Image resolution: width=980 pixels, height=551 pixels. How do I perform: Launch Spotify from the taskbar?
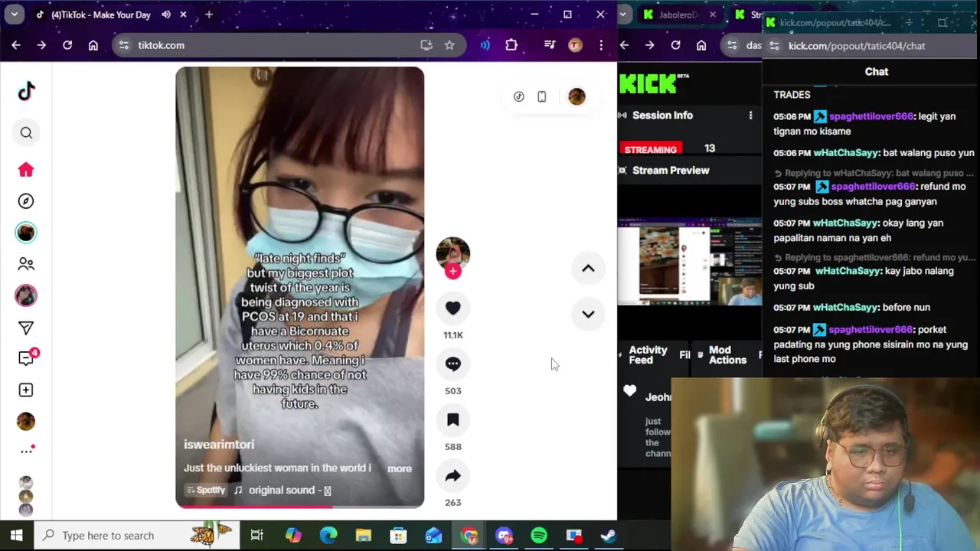point(539,536)
